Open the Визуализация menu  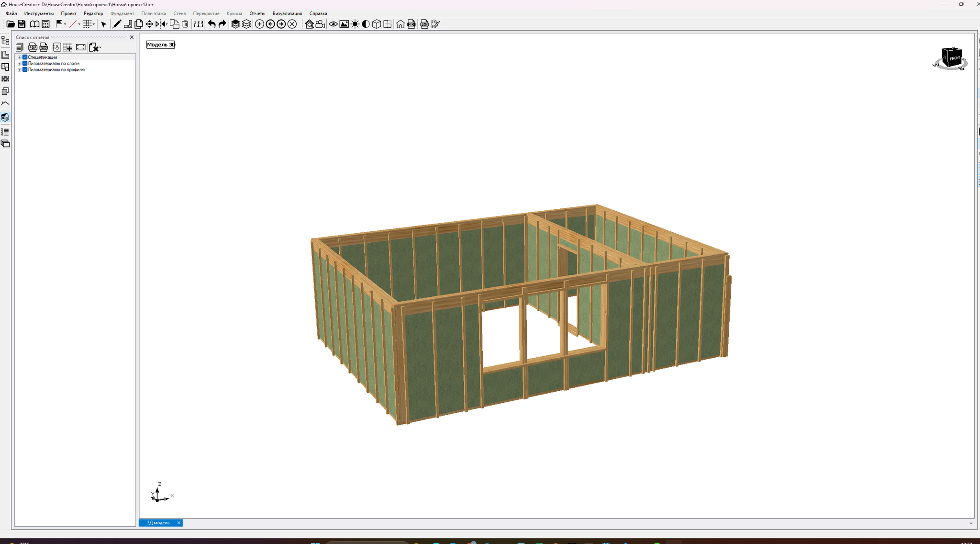[x=287, y=13]
